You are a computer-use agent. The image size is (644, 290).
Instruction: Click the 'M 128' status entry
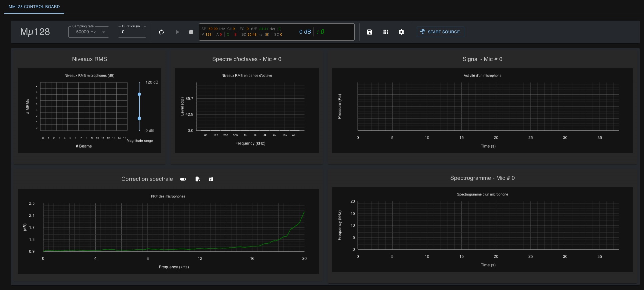[x=206, y=35]
